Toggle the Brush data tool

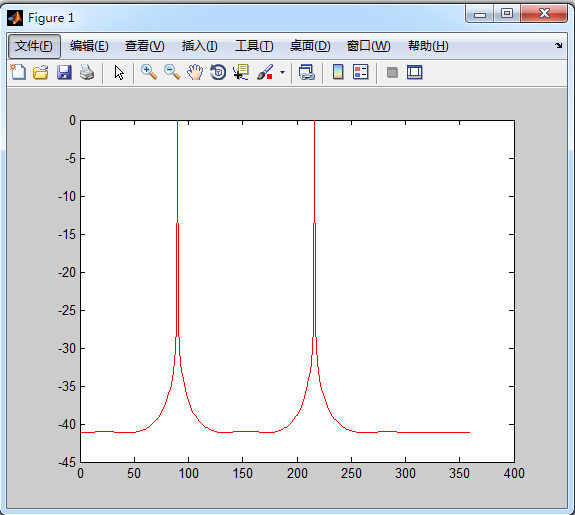click(265, 72)
